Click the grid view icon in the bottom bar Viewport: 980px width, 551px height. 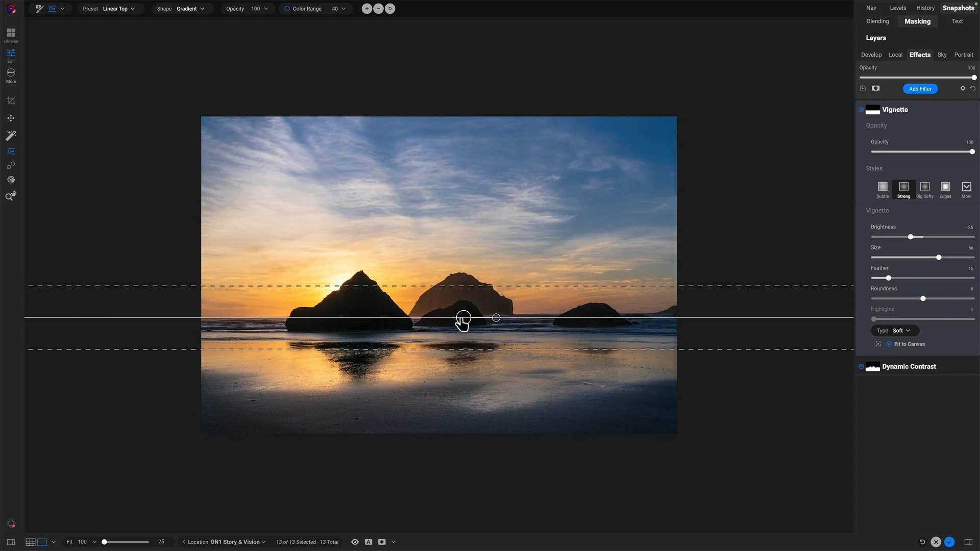coord(30,542)
